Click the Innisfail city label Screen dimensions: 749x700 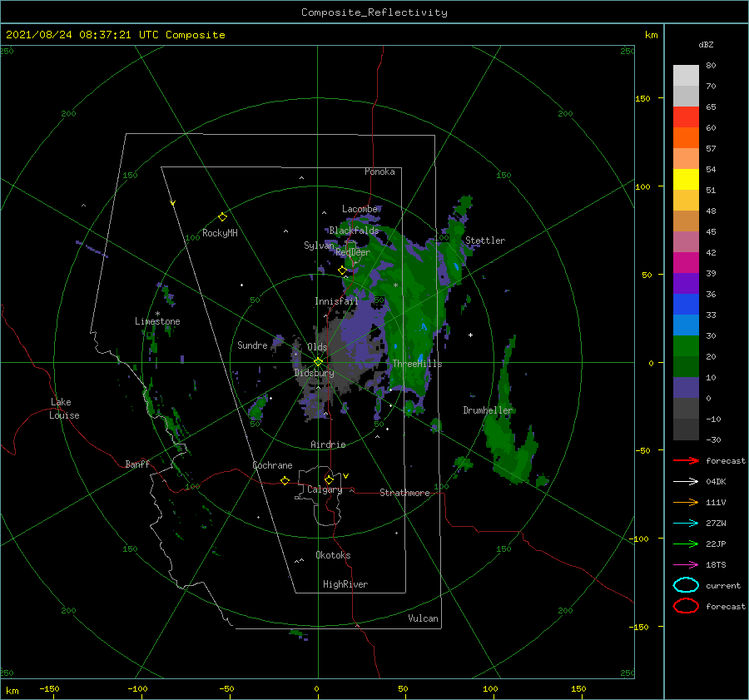pyautogui.click(x=336, y=301)
